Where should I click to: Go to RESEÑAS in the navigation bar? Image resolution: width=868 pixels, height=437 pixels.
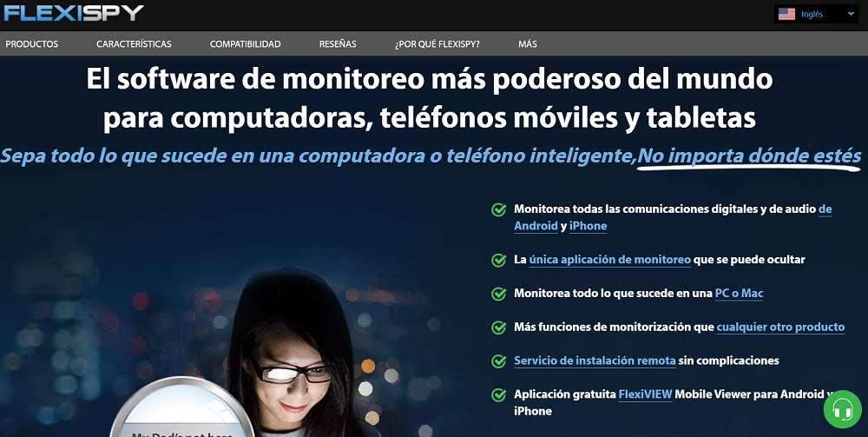pyautogui.click(x=338, y=43)
